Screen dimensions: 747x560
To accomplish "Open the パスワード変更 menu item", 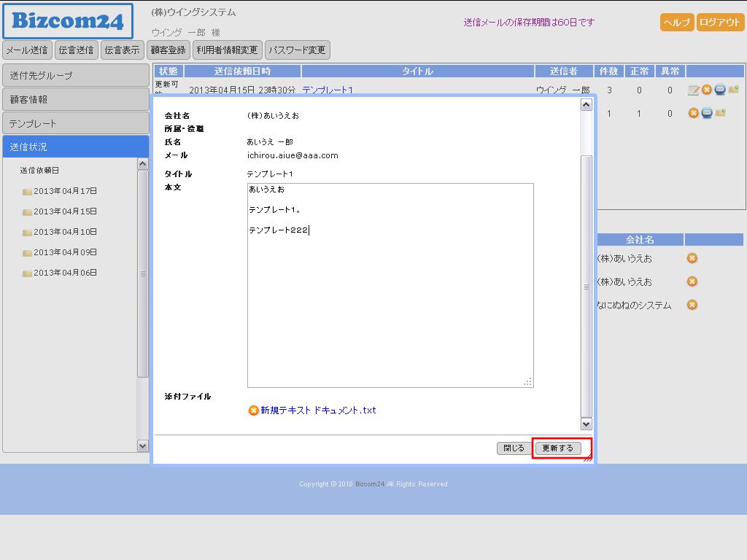I will [297, 50].
